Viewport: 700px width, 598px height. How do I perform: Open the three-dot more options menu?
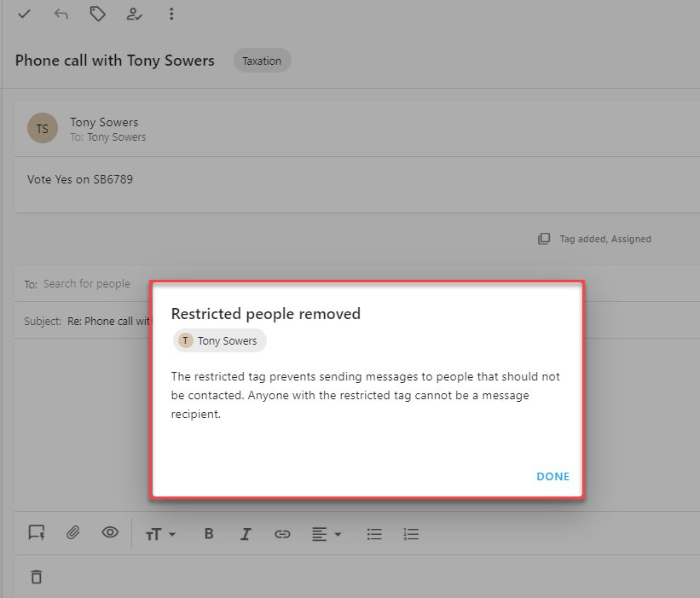[x=171, y=14]
